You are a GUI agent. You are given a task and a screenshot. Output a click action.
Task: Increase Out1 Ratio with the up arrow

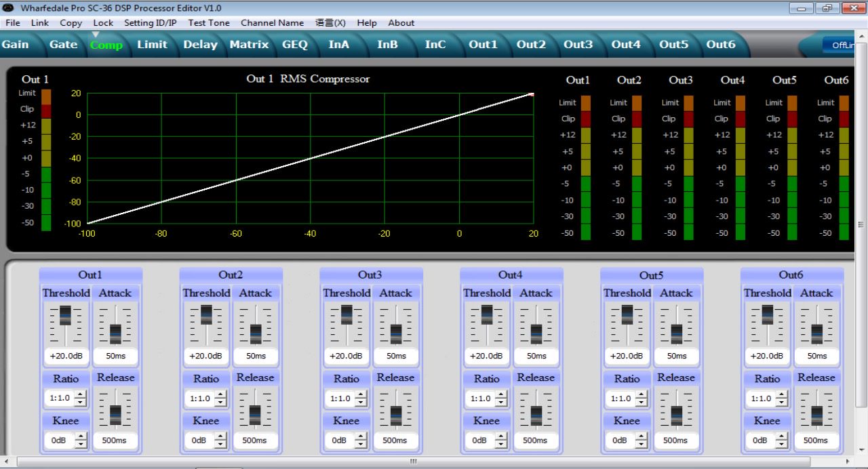click(x=81, y=394)
